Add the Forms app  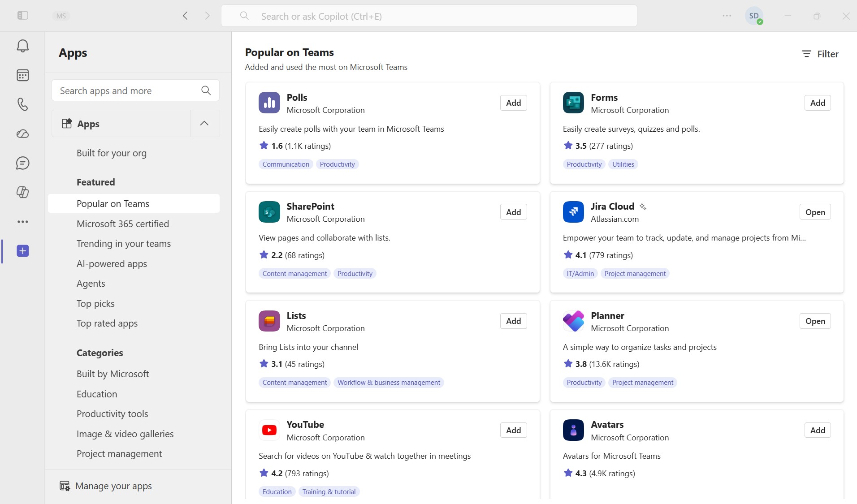818,103
